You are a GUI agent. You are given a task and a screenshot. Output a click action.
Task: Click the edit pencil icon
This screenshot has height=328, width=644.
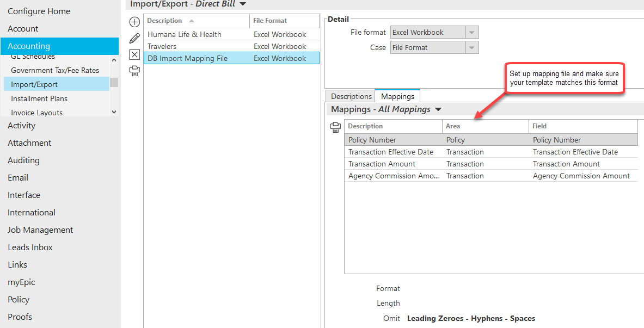click(x=134, y=39)
